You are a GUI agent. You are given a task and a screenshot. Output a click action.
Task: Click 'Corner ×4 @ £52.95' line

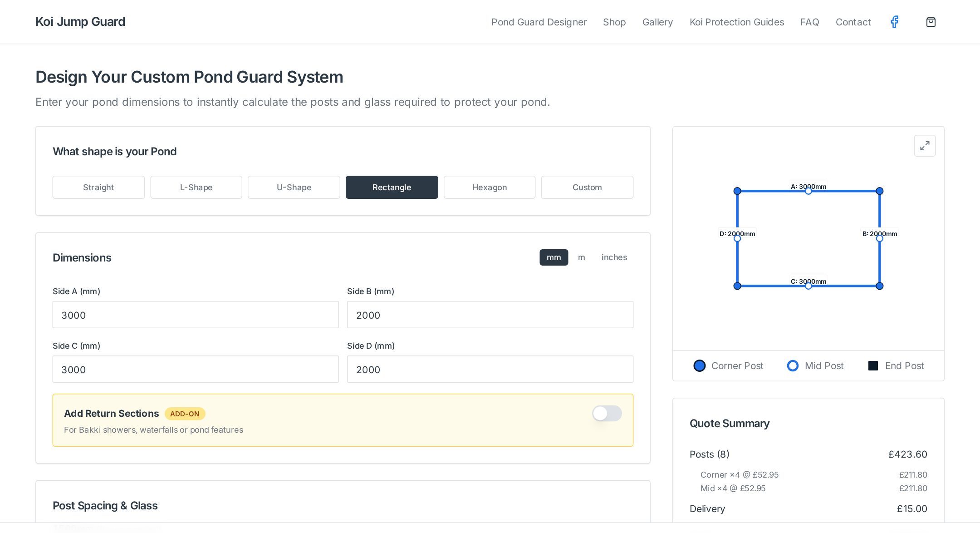tap(740, 474)
